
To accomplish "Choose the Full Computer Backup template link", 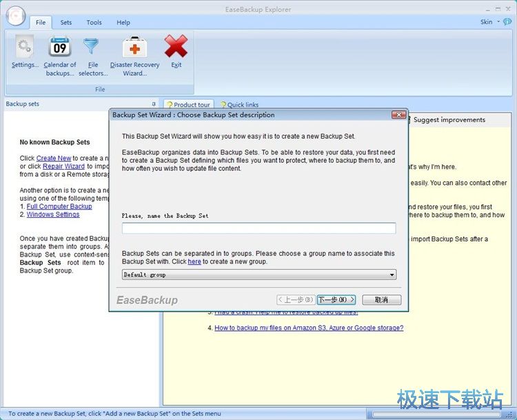I will point(59,206).
